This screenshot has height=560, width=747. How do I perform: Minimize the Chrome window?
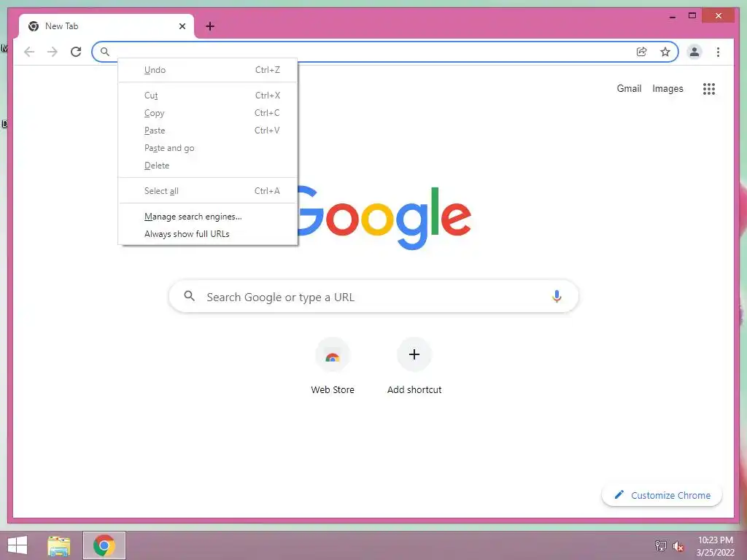click(672, 16)
